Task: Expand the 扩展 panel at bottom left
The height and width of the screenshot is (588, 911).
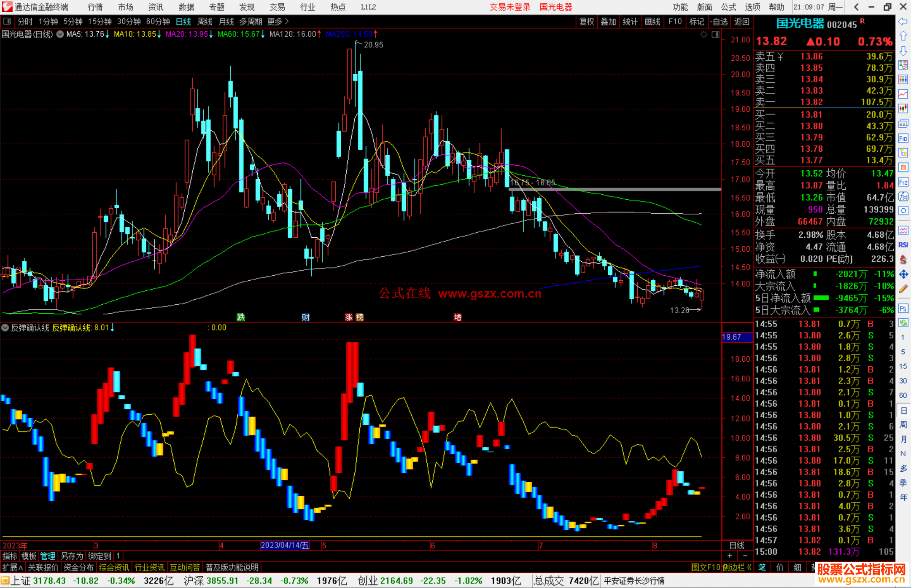Action: point(13,567)
